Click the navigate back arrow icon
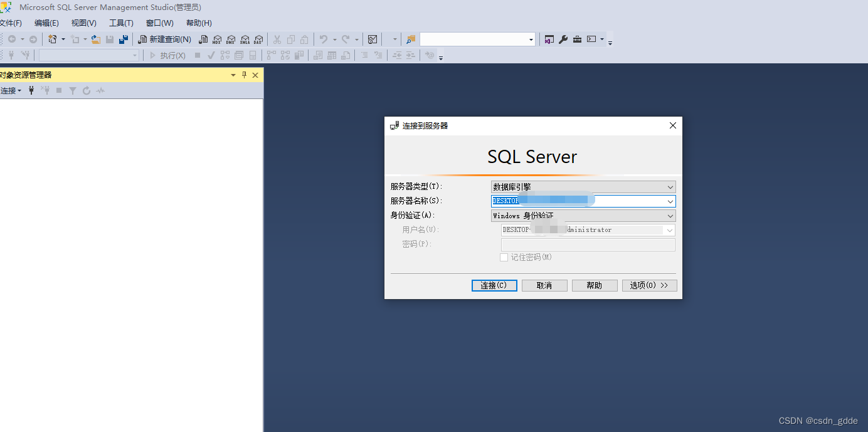 pos(11,39)
